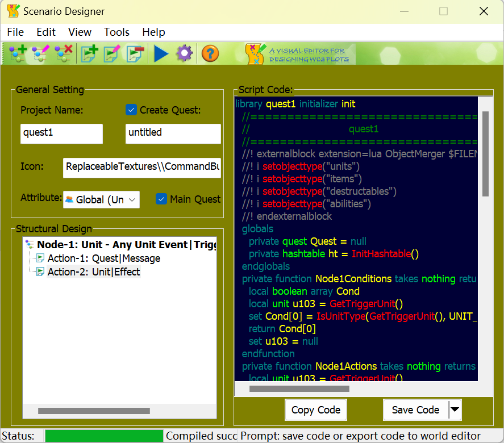504x443 pixels.
Task: Click the Script Code horizontal scrollbar thumb
Action: [x=299, y=388]
